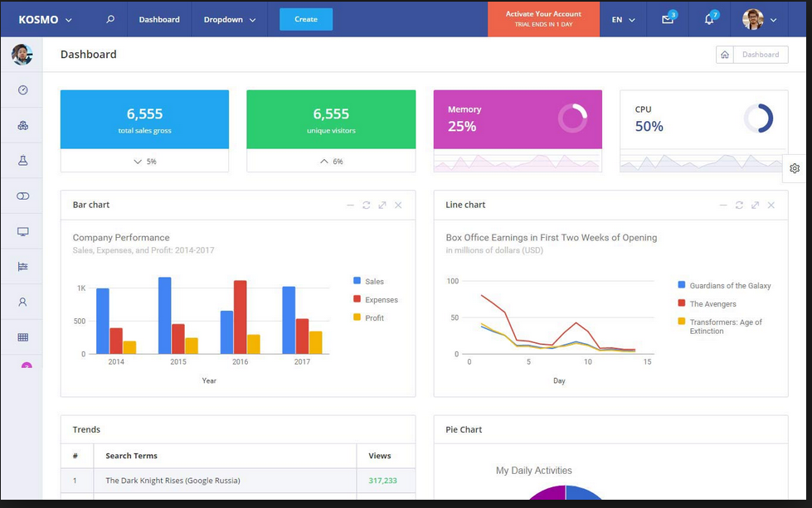The image size is (812, 508).
Task: Open the sidebar toggle-switch icon
Action: pos(22,196)
